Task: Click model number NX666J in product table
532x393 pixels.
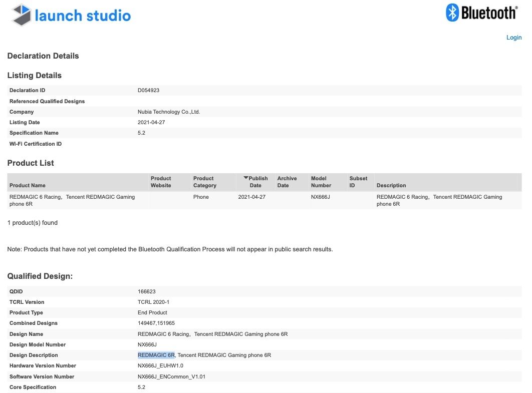Action: [320, 197]
